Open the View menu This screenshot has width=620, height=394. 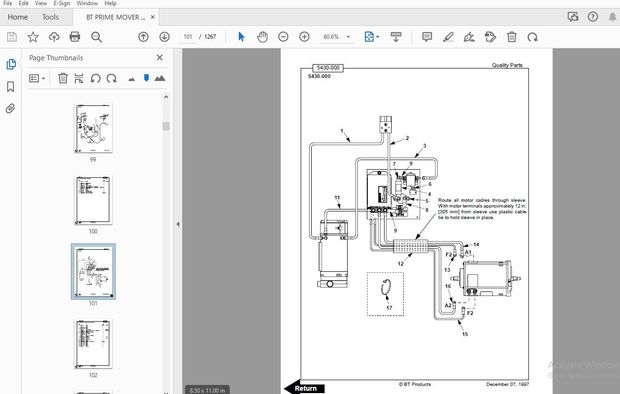(41, 3)
